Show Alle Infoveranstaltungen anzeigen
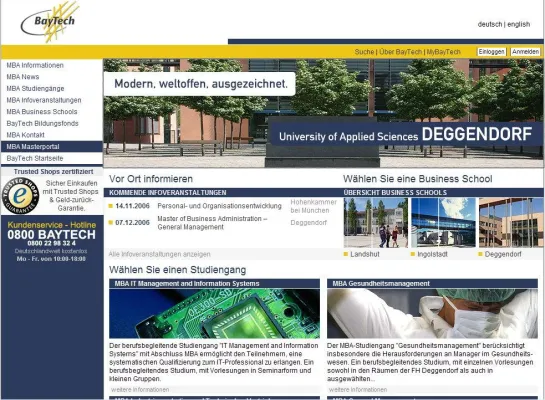This screenshot has width=545, height=400. click(x=160, y=254)
